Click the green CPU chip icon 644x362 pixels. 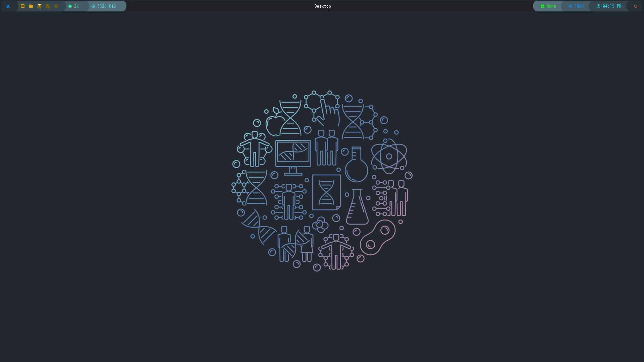tap(70, 6)
